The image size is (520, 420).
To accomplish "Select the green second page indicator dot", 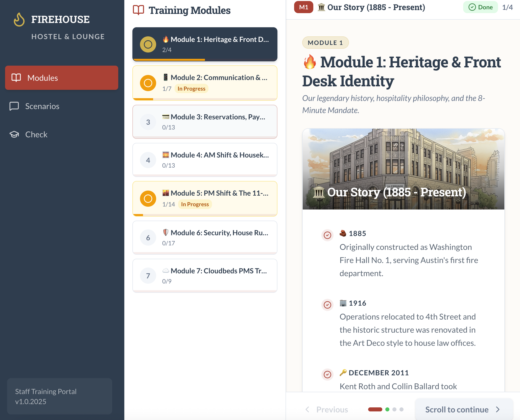I will point(387,409).
